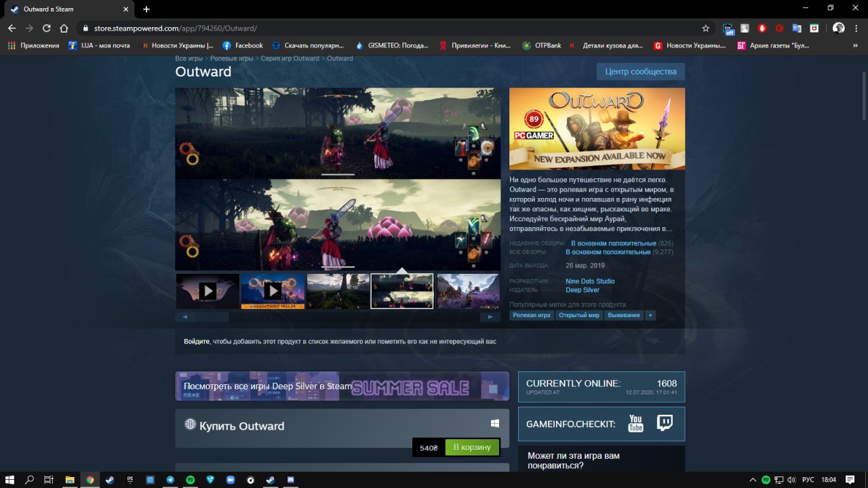Click the Outward header capsule image
Viewport: 868px width, 488px height.
[597, 128]
